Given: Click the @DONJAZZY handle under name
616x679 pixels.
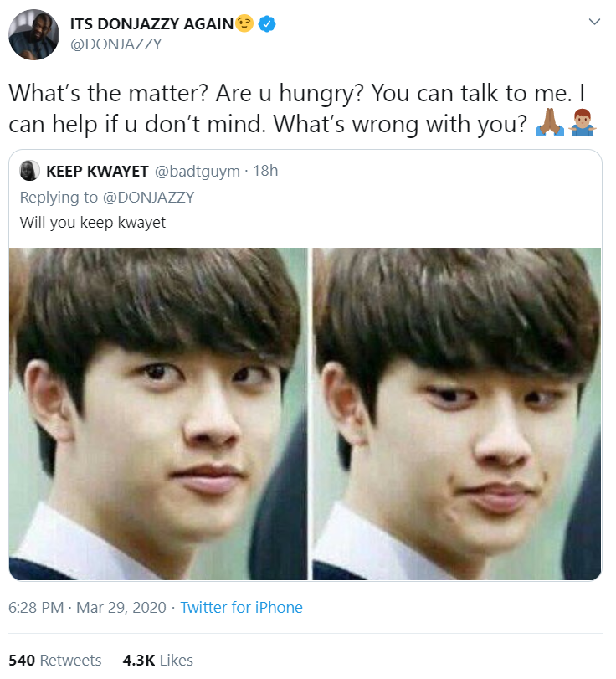Looking at the screenshot, I should click(x=116, y=44).
